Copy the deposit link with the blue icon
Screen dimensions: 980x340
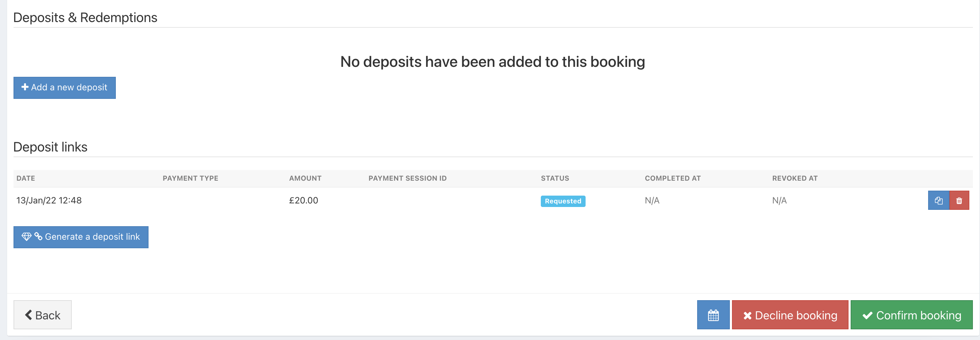tap(938, 201)
